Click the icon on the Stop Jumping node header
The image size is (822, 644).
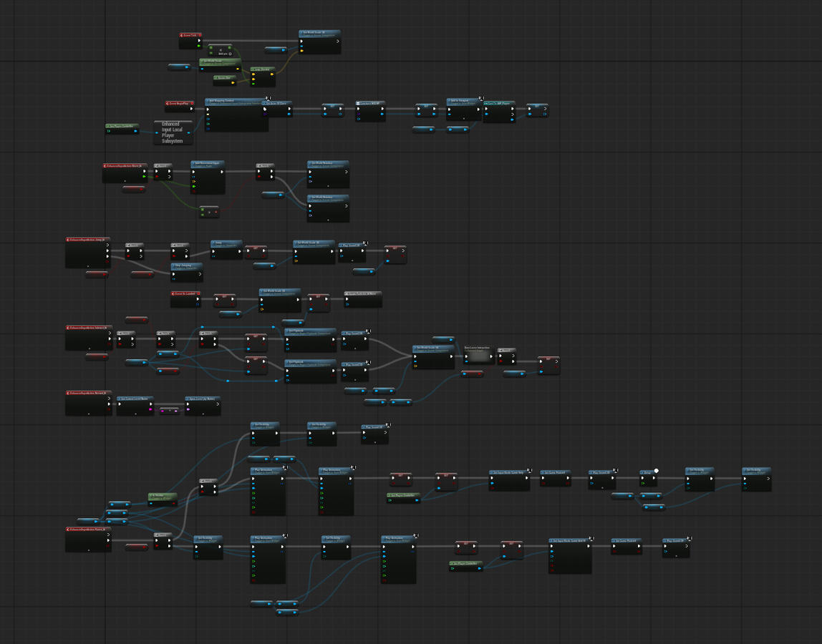coord(173,265)
